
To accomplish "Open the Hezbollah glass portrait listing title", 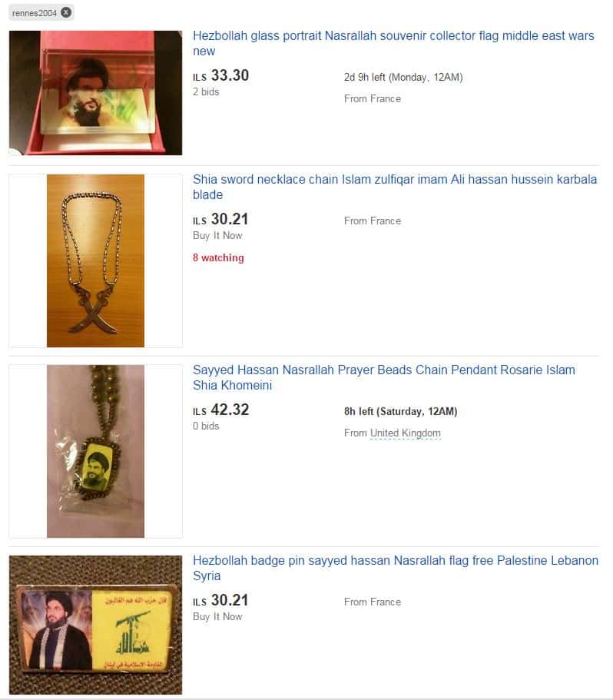I will point(393,43).
